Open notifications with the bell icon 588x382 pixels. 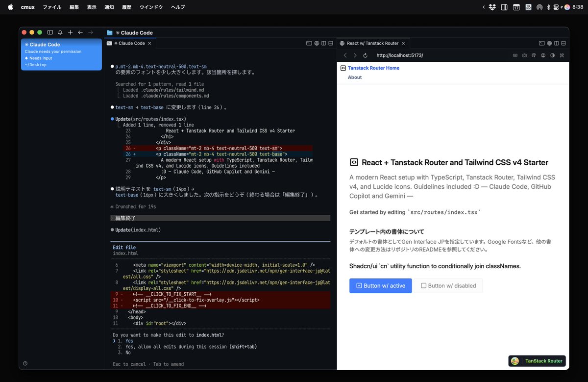click(60, 32)
